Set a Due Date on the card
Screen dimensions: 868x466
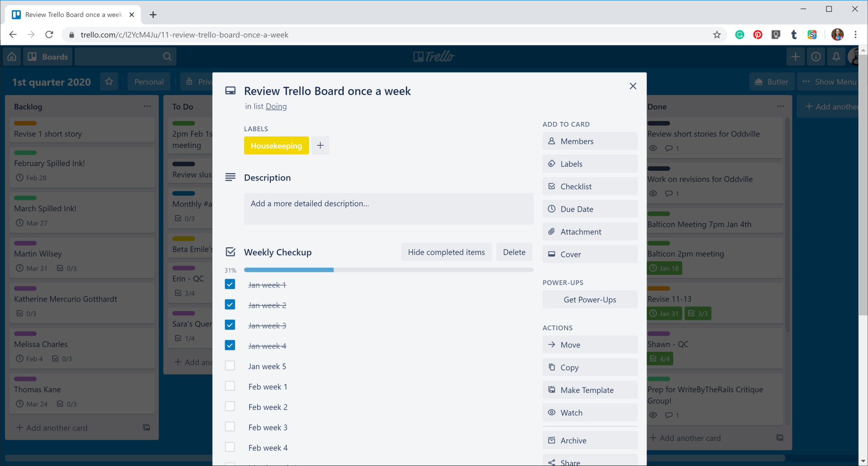(x=589, y=209)
